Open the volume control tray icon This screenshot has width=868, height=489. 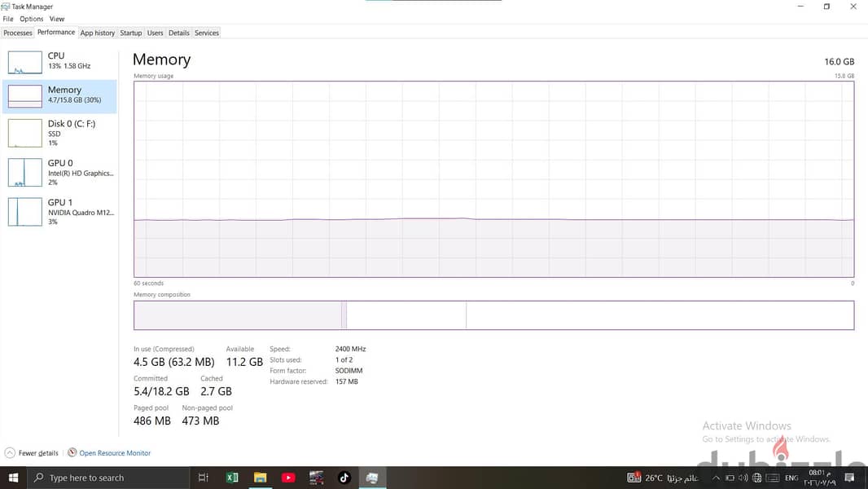point(743,478)
